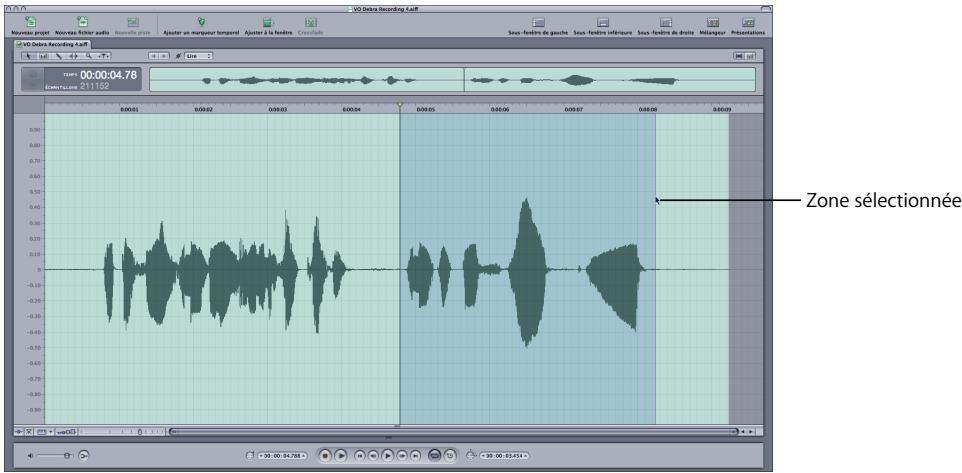This screenshot has height=473, width=962.
Task: Click the Nouveau fichier audio icon
Action: click(x=84, y=22)
